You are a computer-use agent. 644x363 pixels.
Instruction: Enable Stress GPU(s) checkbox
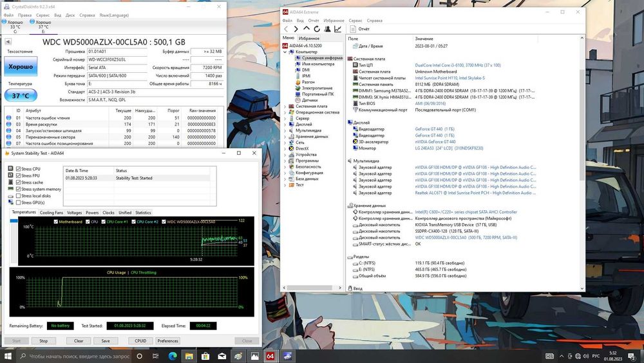click(19, 202)
